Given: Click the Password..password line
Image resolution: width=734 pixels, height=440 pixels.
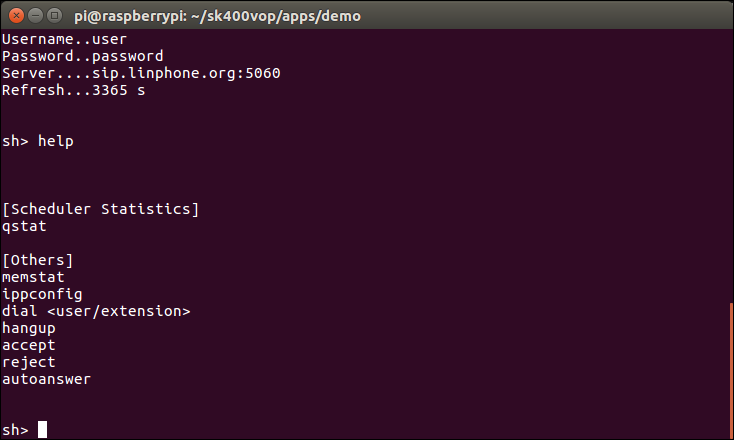Looking at the screenshot, I should pos(82,56).
